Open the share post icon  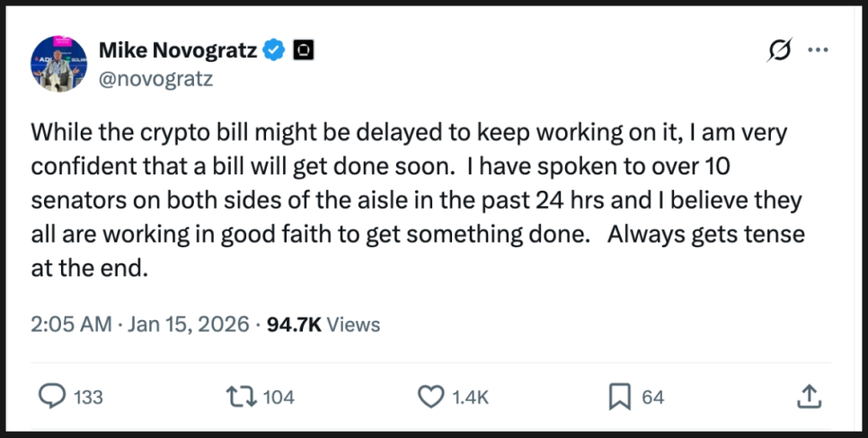pos(808,396)
